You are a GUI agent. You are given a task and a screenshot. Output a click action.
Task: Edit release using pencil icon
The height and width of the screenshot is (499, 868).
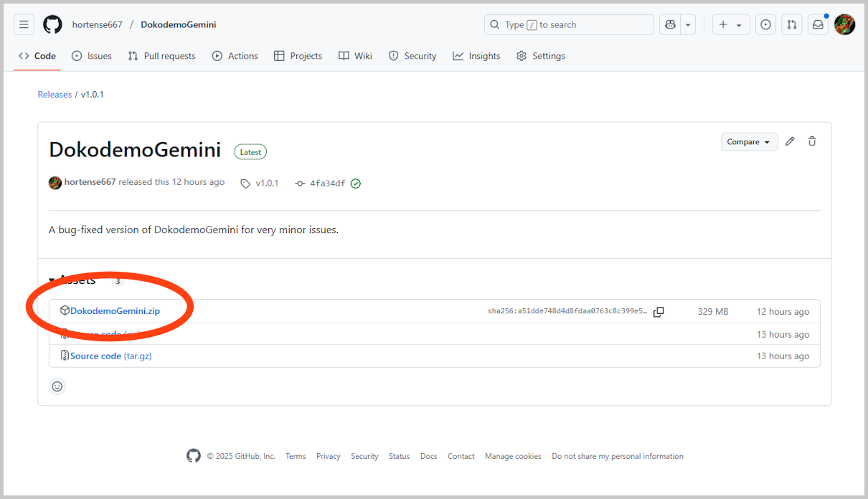tap(790, 141)
